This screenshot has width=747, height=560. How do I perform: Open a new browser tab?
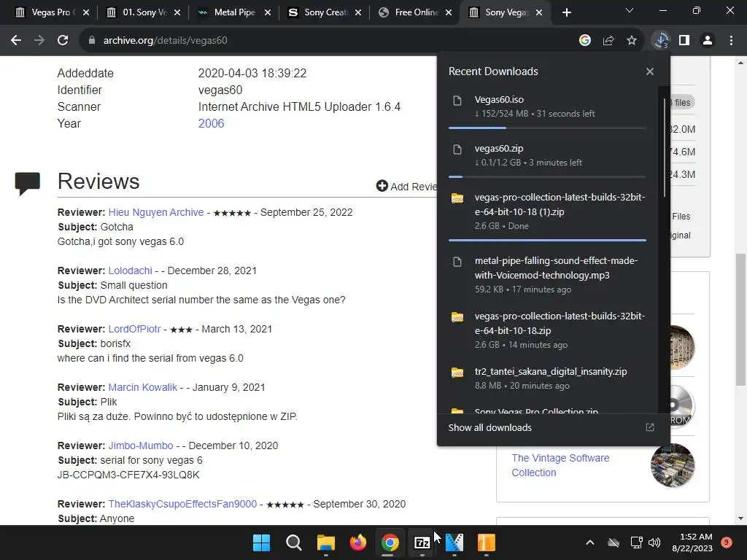(566, 12)
